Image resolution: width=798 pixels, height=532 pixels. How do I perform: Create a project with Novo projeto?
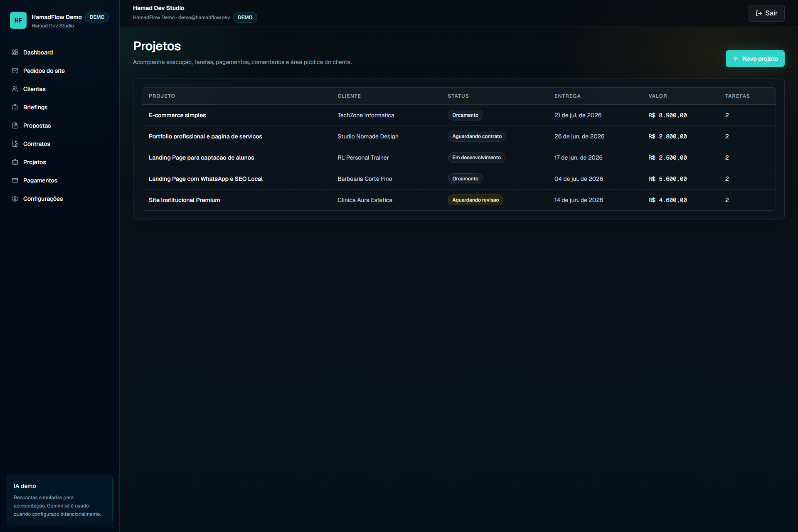(x=755, y=59)
